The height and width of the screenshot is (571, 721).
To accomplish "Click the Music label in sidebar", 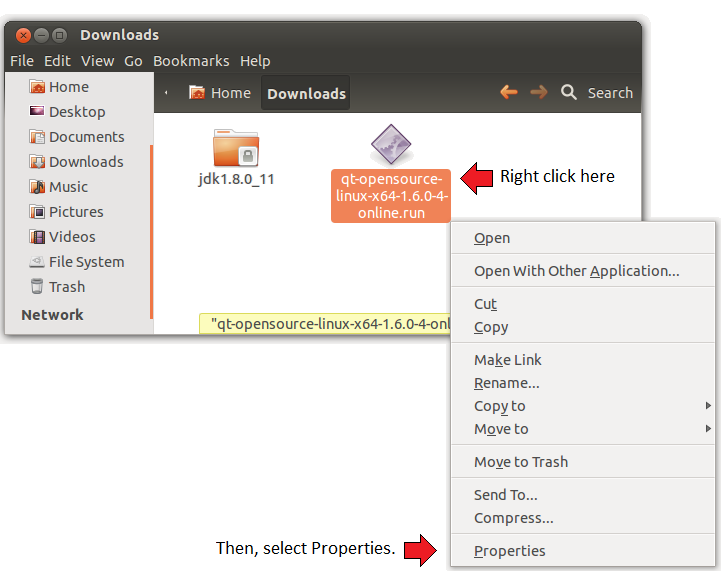I will (x=68, y=187).
